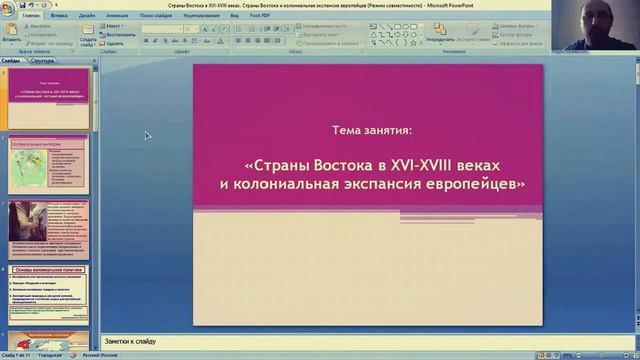This screenshot has width=640, height=360.
Task: Center the paragraph text
Action: click(x=248, y=41)
